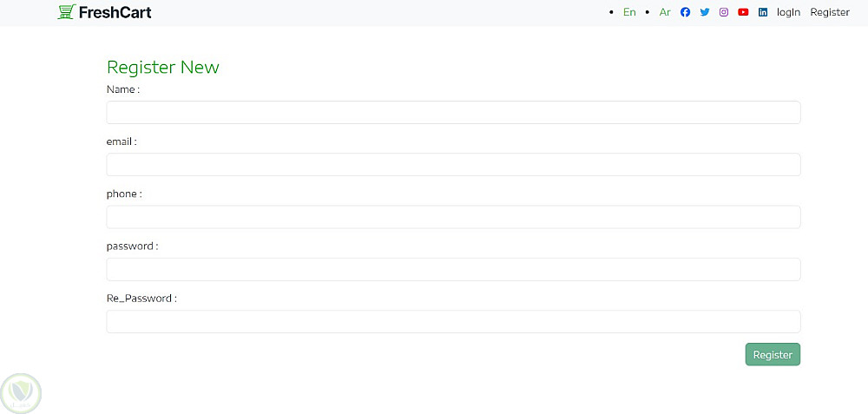
Task: Open the Twitter bird icon
Action: [x=705, y=12]
